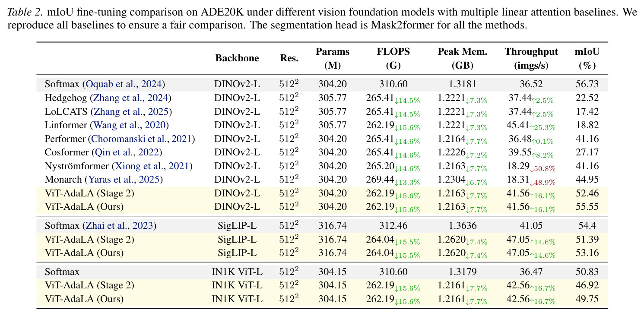Screen dimensions: 644x316
Task: Click the Res. column header
Action: 289,58
